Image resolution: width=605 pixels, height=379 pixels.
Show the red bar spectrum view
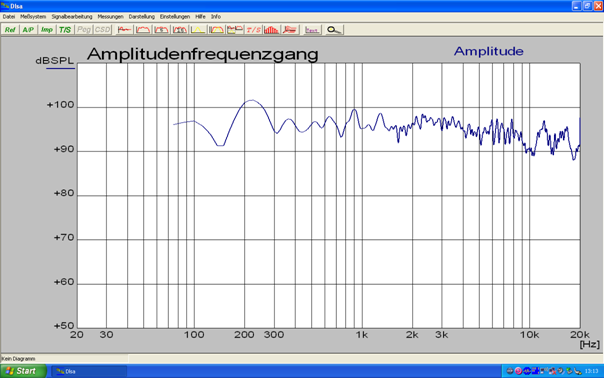click(272, 30)
